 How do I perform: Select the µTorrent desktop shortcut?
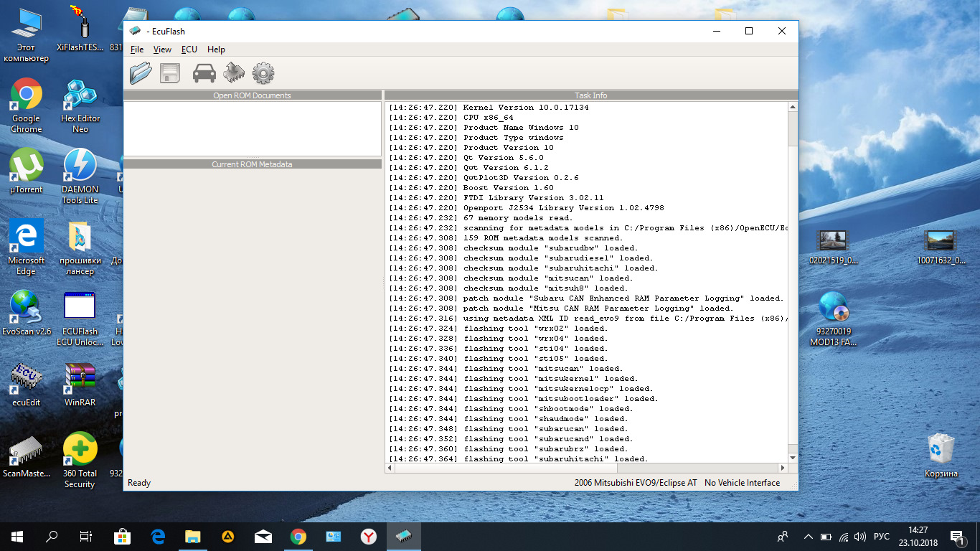[x=27, y=171]
